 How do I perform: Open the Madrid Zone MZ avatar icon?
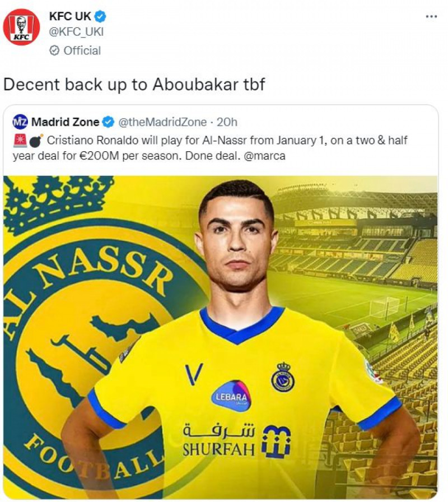coord(20,122)
